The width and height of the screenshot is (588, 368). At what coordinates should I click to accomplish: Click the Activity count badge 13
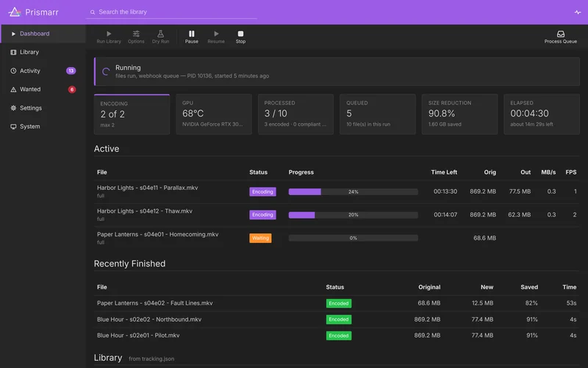point(71,71)
